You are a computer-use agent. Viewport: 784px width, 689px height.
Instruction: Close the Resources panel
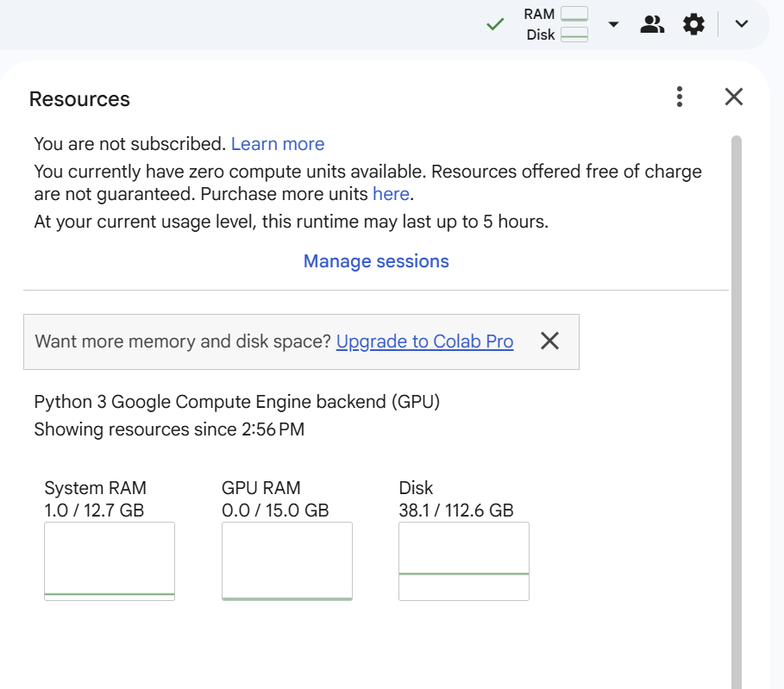coord(734,97)
